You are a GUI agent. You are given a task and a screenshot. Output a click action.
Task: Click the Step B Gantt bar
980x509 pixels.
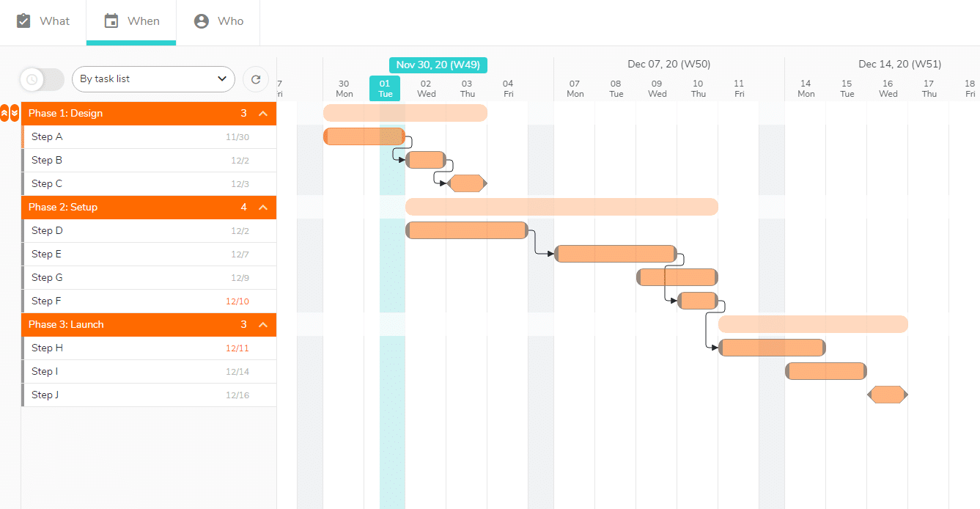(426, 160)
